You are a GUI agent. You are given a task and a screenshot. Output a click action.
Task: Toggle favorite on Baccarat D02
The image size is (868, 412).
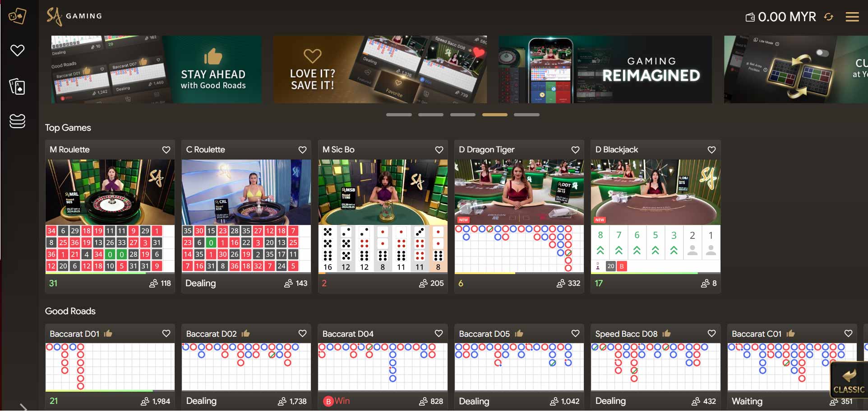coord(302,334)
